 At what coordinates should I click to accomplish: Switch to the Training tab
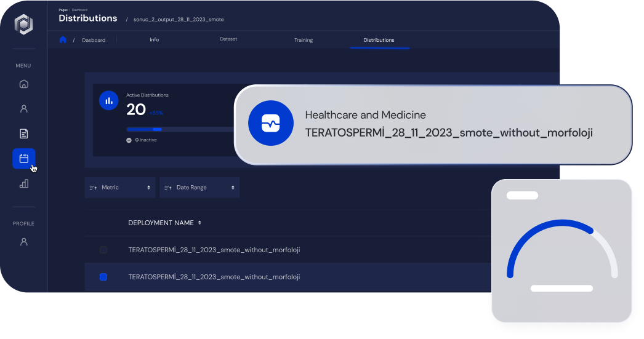303,40
